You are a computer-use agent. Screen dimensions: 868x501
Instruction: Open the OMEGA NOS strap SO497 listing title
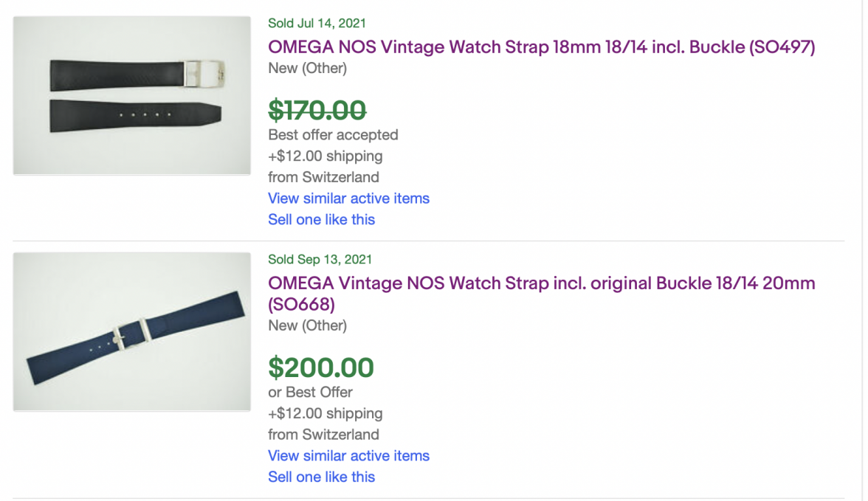(x=541, y=47)
